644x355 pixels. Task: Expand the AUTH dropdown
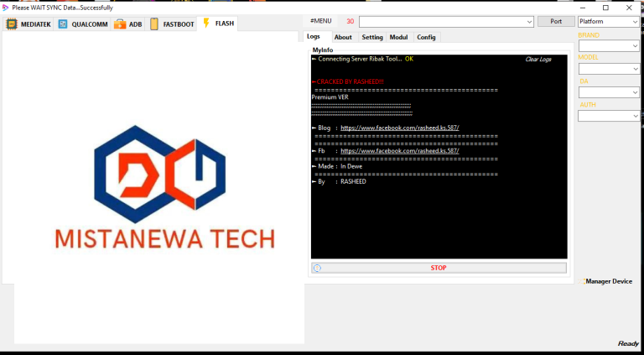[x=609, y=116]
